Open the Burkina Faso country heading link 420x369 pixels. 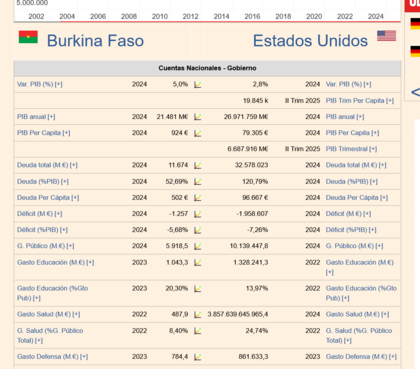[95, 41]
